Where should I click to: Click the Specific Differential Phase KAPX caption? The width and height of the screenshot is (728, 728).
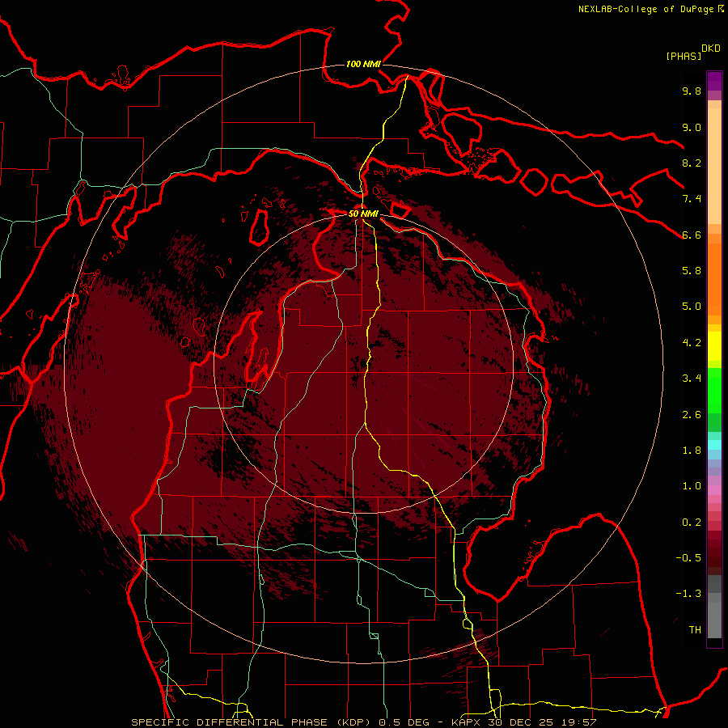click(x=363, y=722)
